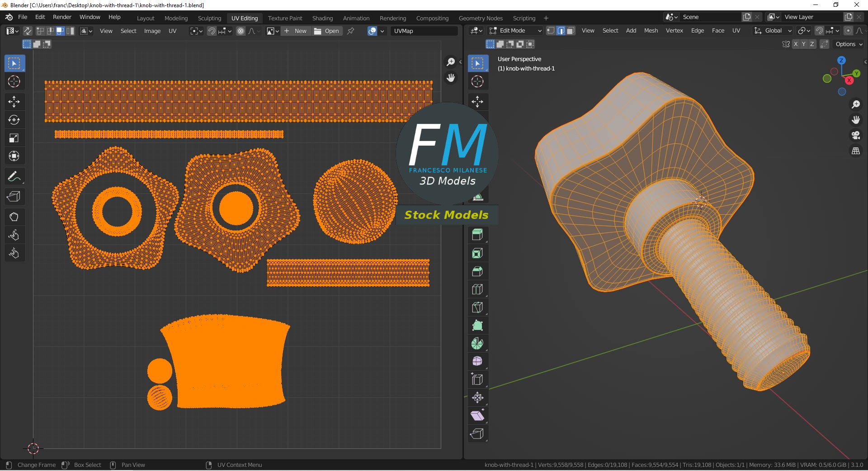Enable face select mode in 3D viewport
868x471 pixels.
click(x=571, y=31)
